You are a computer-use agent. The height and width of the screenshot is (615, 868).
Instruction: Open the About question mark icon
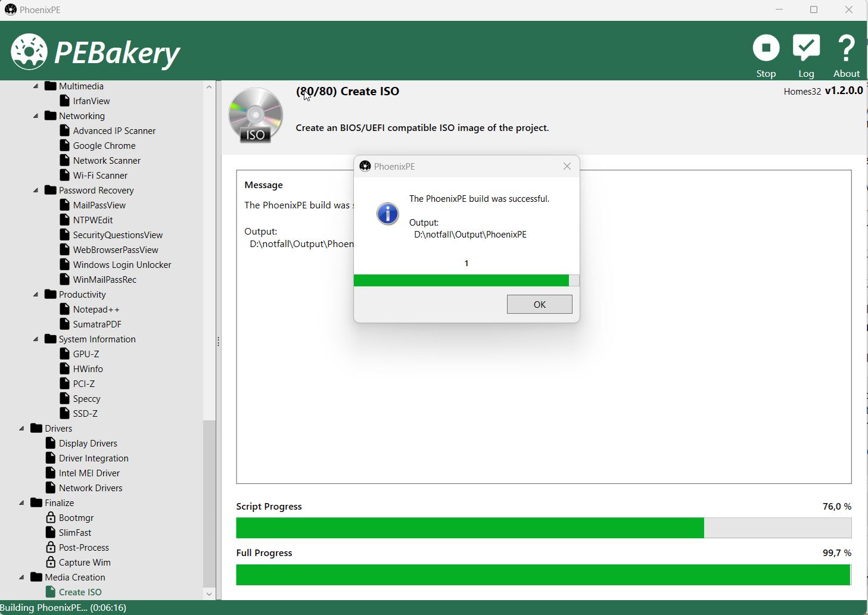point(846,48)
